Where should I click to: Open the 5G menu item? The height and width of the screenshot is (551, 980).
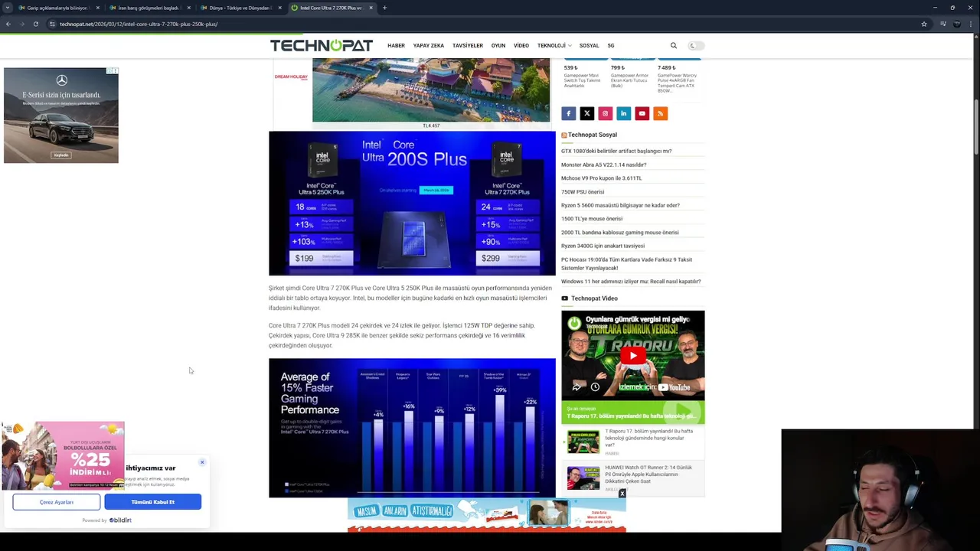point(611,45)
